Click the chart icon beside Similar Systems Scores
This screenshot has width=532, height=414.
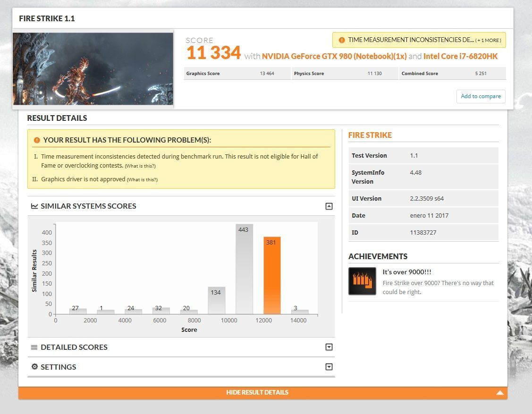pyautogui.click(x=34, y=206)
